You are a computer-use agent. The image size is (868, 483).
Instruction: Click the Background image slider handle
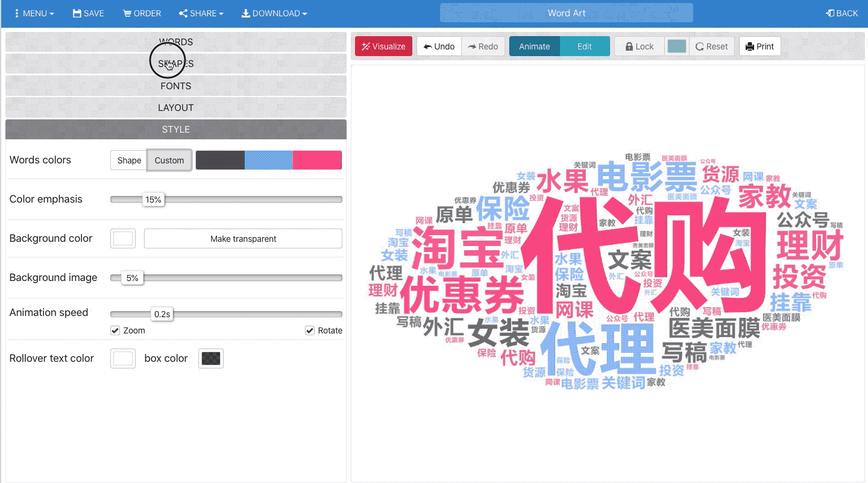tap(132, 278)
